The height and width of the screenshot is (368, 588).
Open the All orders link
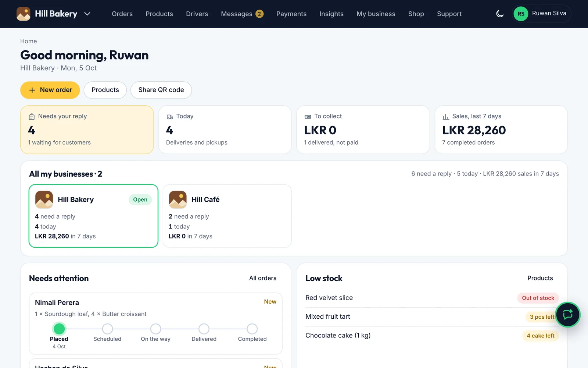[263, 278]
